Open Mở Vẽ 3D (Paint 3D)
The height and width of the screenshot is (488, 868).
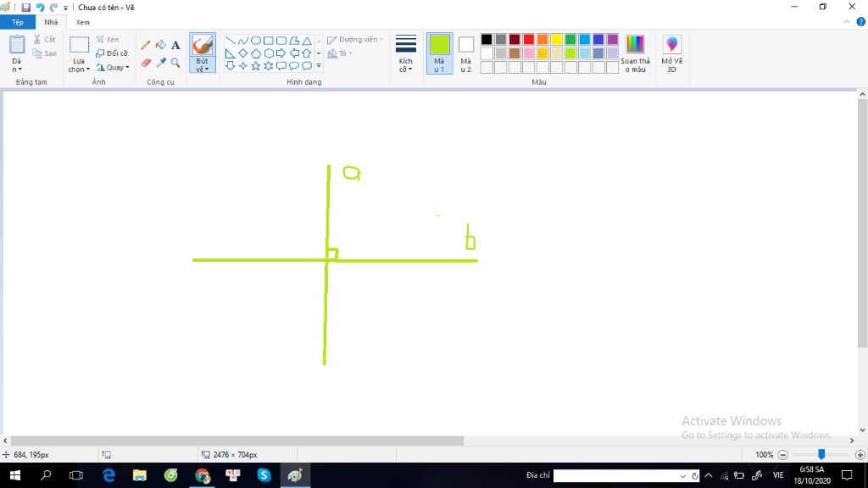click(x=671, y=53)
